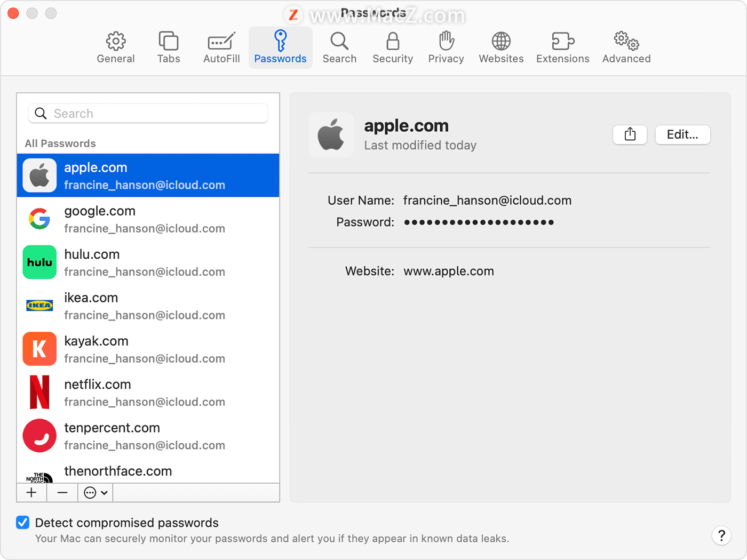The image size is (747, 560).
Task: Click the All Passwords section header
Action: (60, 143)
